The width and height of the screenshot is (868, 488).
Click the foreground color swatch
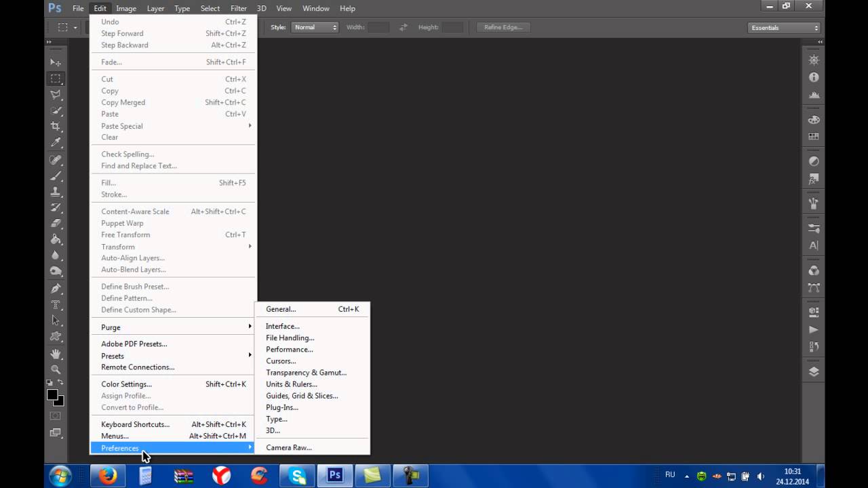click(52, 394)
